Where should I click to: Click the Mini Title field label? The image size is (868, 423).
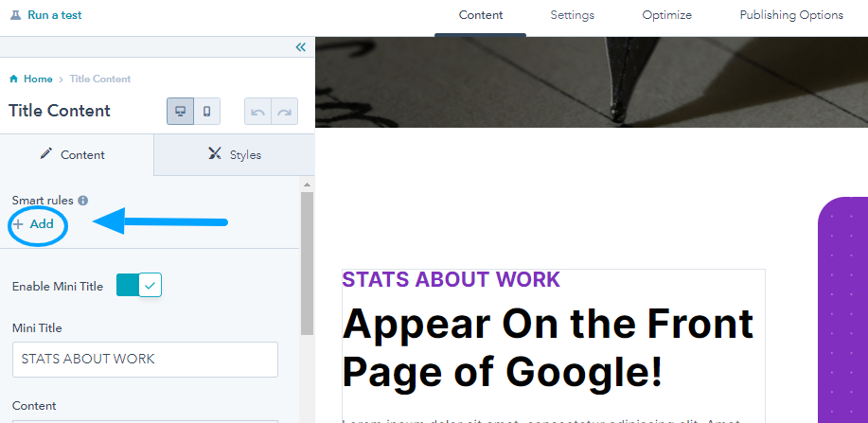coord(37,328)
